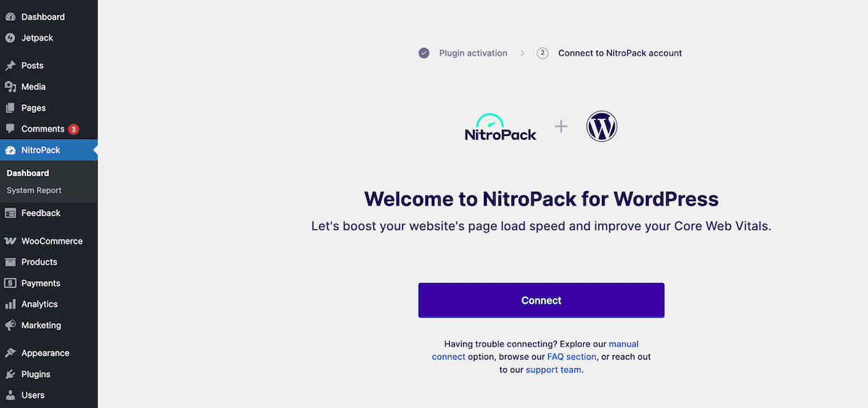Select the NitroPack menu item

point(48,150)
